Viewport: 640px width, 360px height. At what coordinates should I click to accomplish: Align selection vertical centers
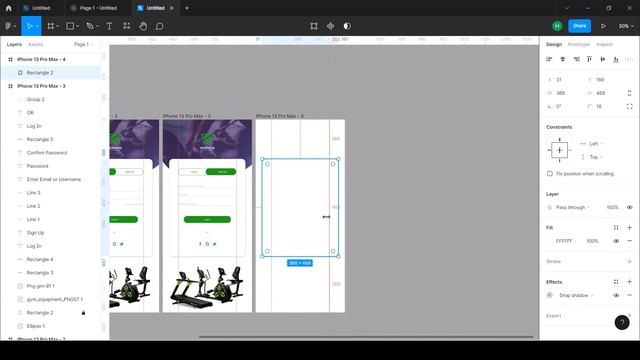(602, 60)
